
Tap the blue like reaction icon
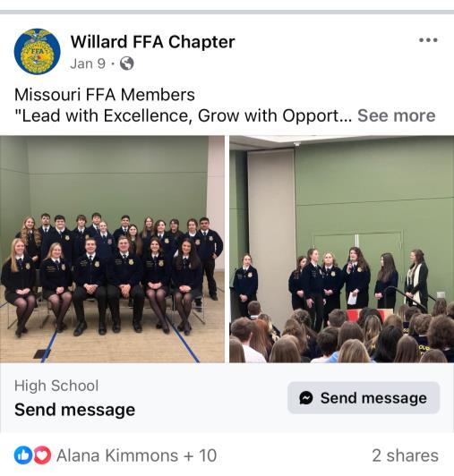(x=23, y=455)
